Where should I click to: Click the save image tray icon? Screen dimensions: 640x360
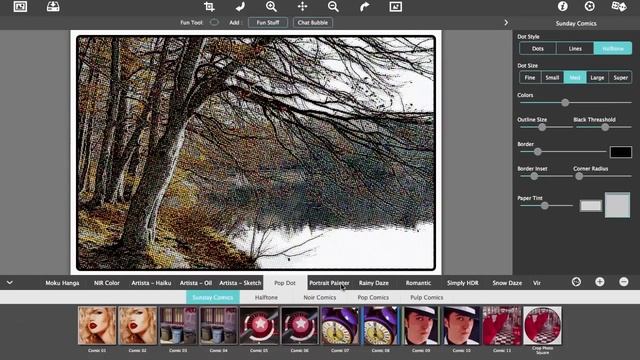[53, 6]
